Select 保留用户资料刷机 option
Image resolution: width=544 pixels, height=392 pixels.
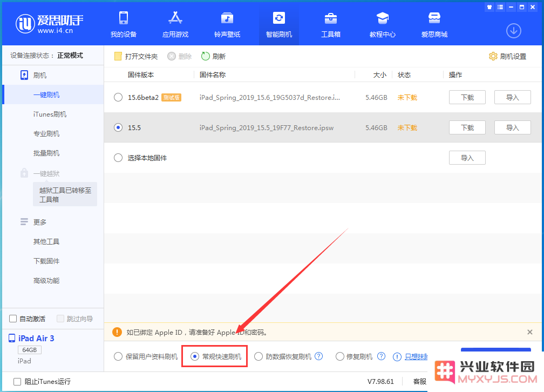[118, 356]
